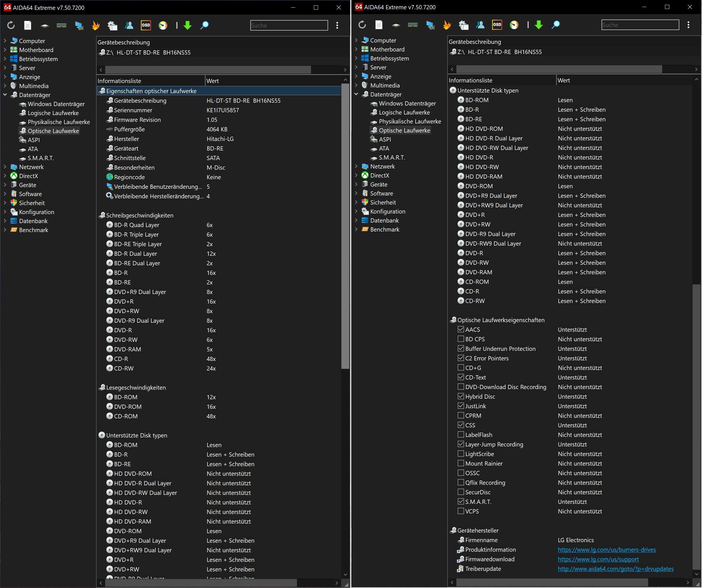Toggle the Mount Rainier checkbox
The image size is (703, 588).
[x=461, y=464]
